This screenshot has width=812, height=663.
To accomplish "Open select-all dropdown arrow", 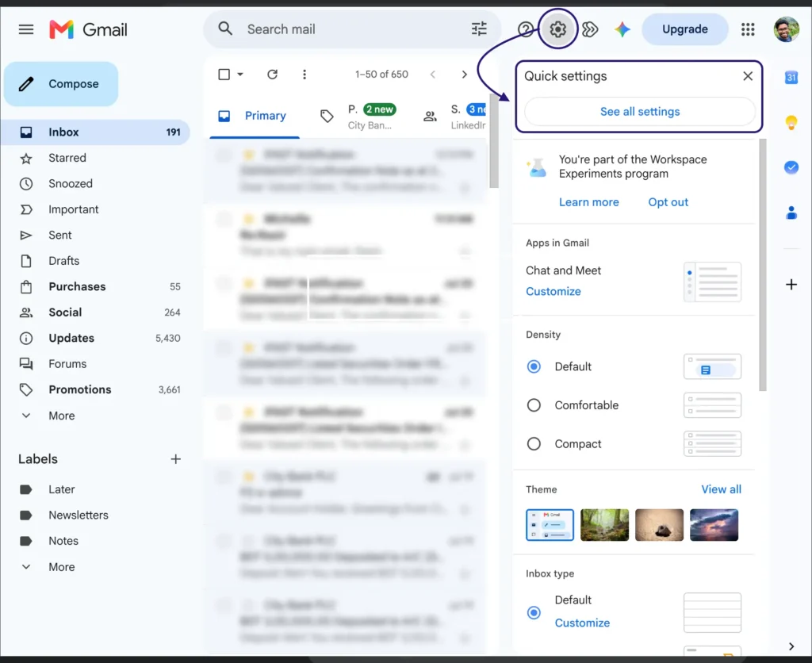I will pyautogui.click(x=240, y=75).
